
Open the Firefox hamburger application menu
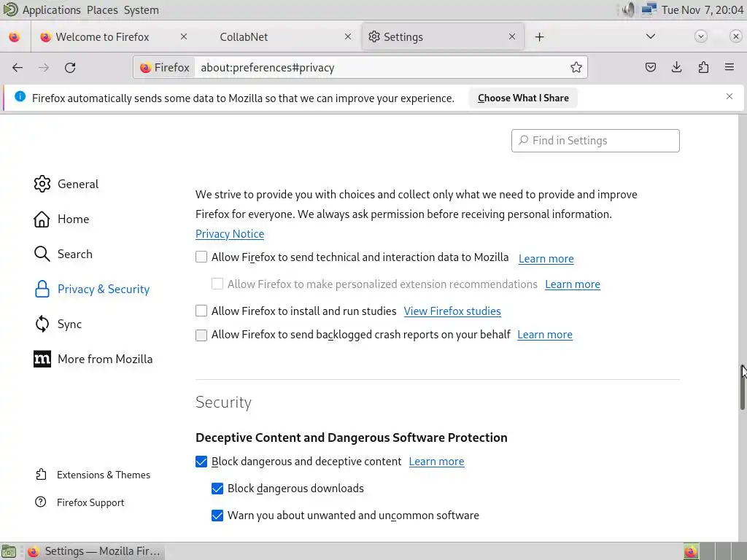(x=729, y=67)
